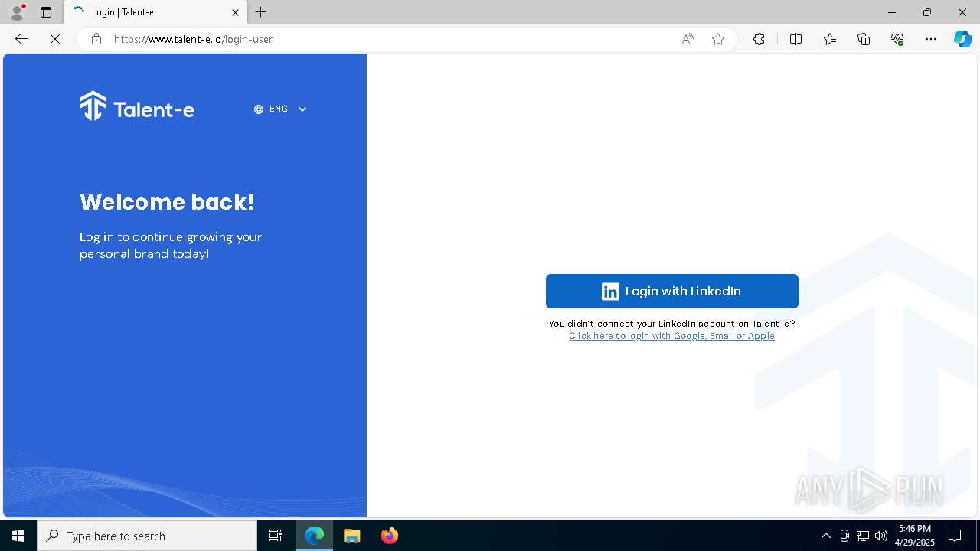Open the notification center
The image size is (980, 551).
955,536
